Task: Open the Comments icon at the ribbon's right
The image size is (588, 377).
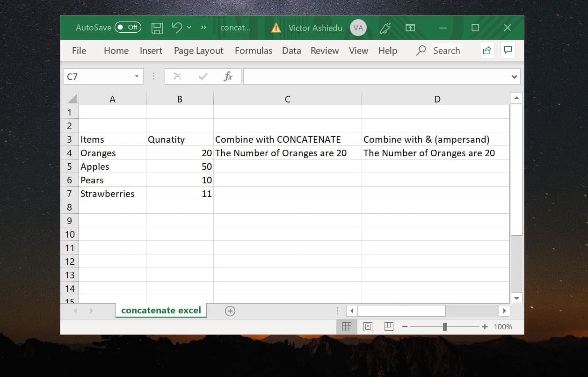Action: coord(508,50)
